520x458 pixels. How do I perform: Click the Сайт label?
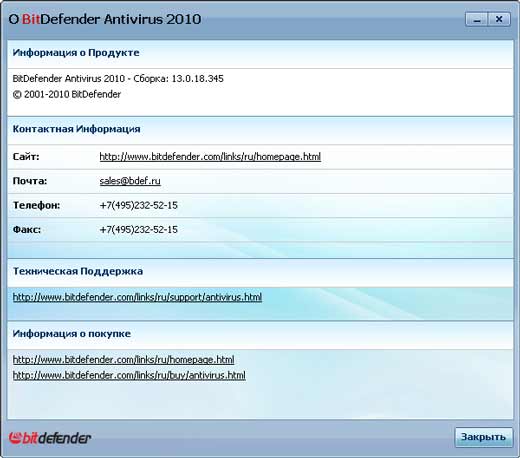click(x=26, y=157)
